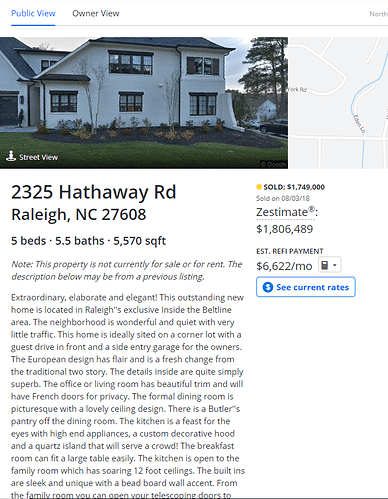
Task: Expand the calculator dropdown arrow
Action: [335, 266]
